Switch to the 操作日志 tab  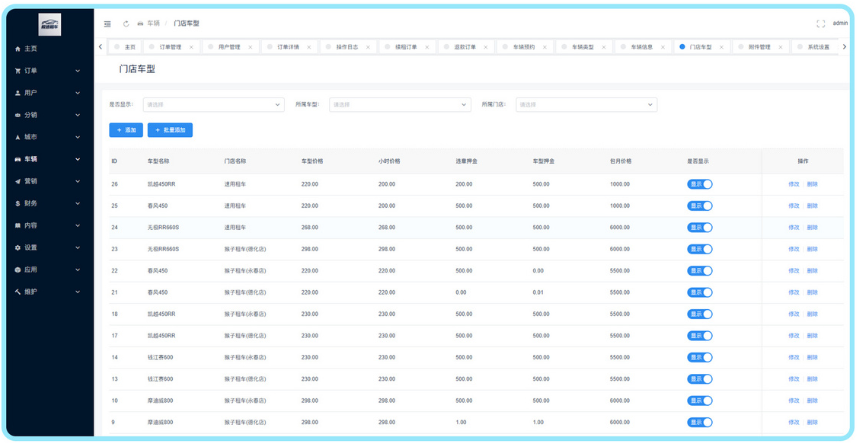point(347,47)
